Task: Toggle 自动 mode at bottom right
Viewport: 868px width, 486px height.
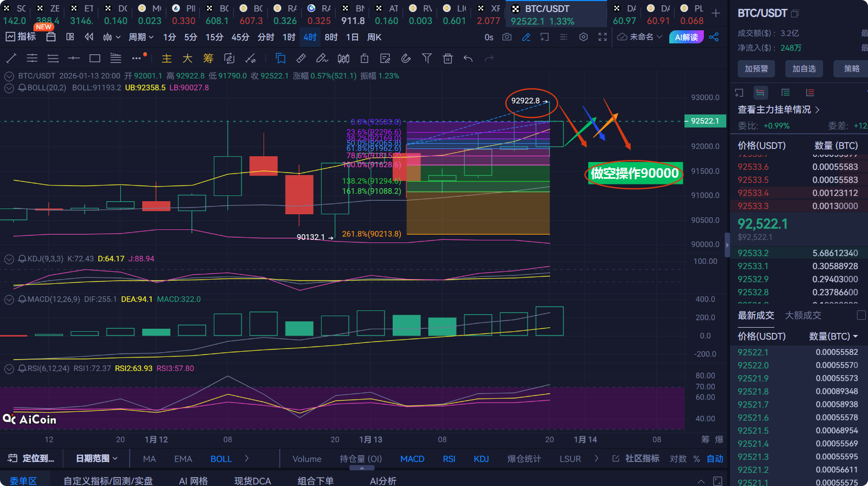Action: coord(715,458)
